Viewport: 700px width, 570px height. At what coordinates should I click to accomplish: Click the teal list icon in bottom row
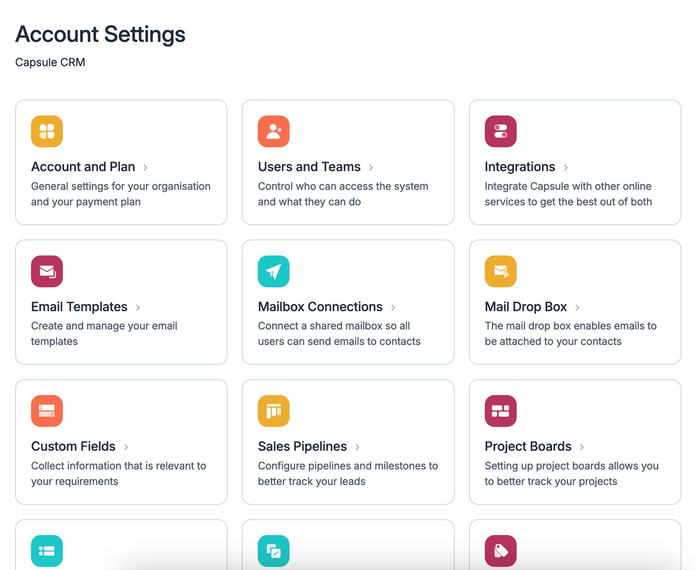point(47,551)
